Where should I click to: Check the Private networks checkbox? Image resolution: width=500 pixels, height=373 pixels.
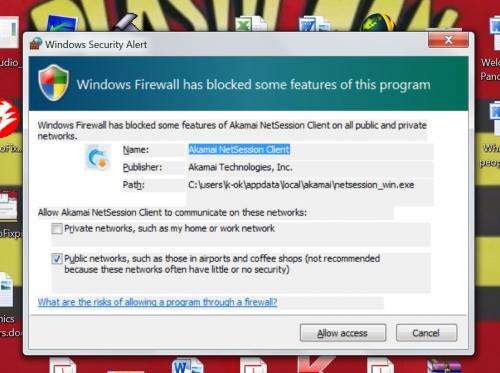pyautogui.click(x=57, y=229)
